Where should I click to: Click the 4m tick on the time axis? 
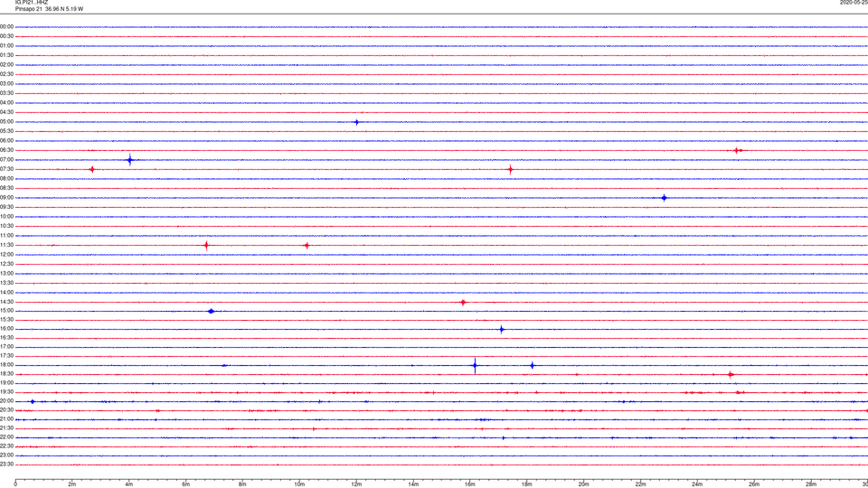pyautogui.click(x=129, y=484)
